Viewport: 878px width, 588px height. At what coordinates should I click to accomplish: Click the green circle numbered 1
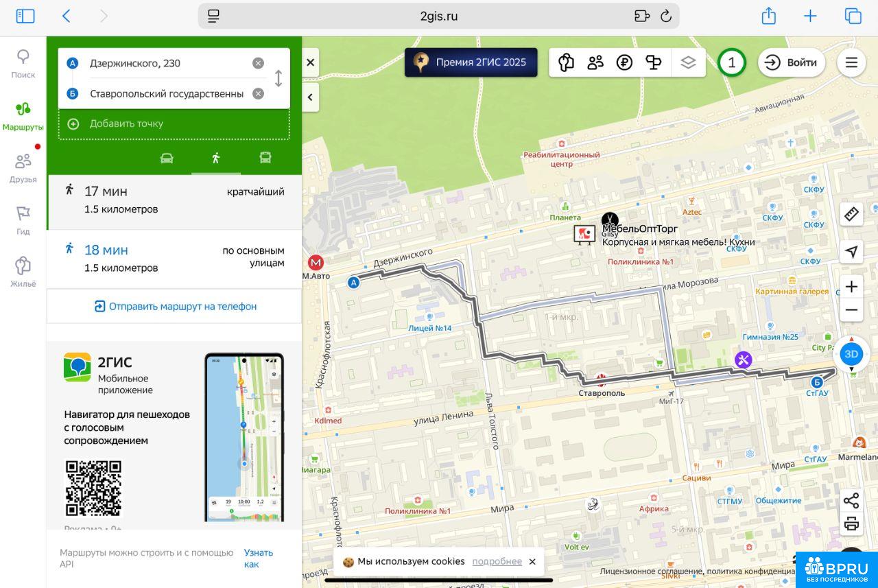731,62
